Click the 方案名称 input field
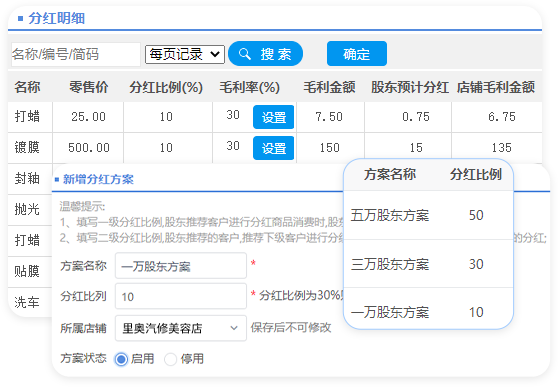The width and height of the screenshot is (558, 387). pos(181,266)
